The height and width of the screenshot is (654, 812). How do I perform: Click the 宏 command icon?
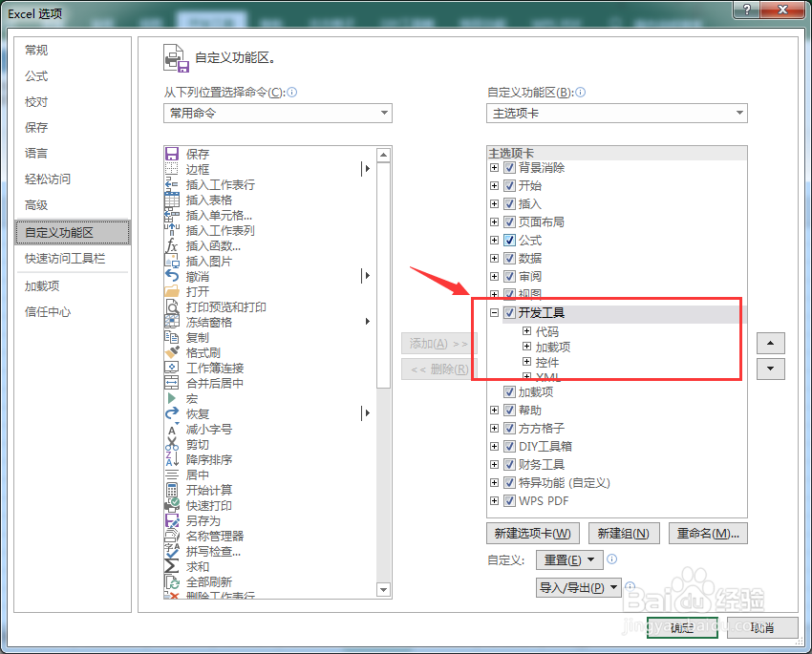click(174, 398)
